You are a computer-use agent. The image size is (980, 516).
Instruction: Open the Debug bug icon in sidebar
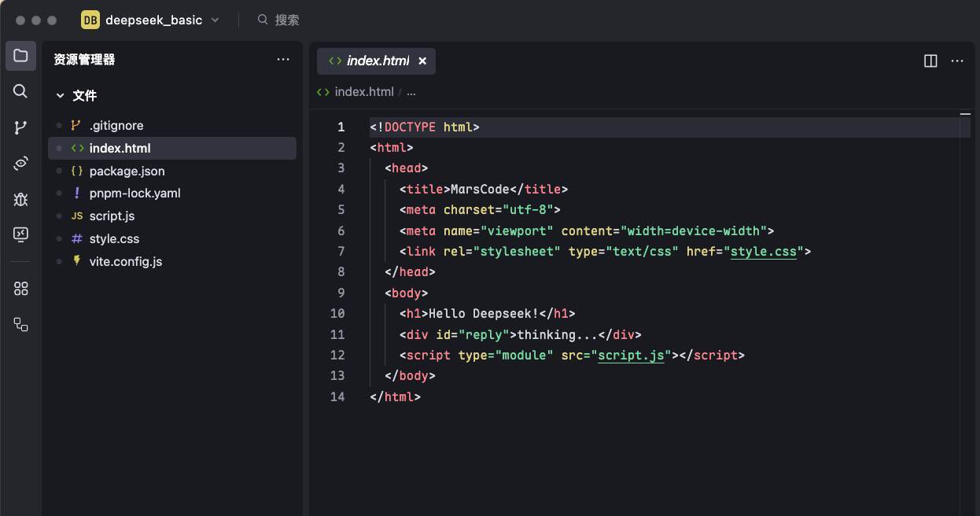(21, 199)
